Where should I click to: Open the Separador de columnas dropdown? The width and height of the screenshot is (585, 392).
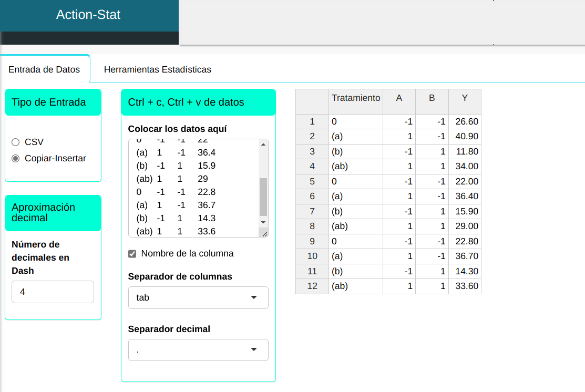[x=198, y=297]
